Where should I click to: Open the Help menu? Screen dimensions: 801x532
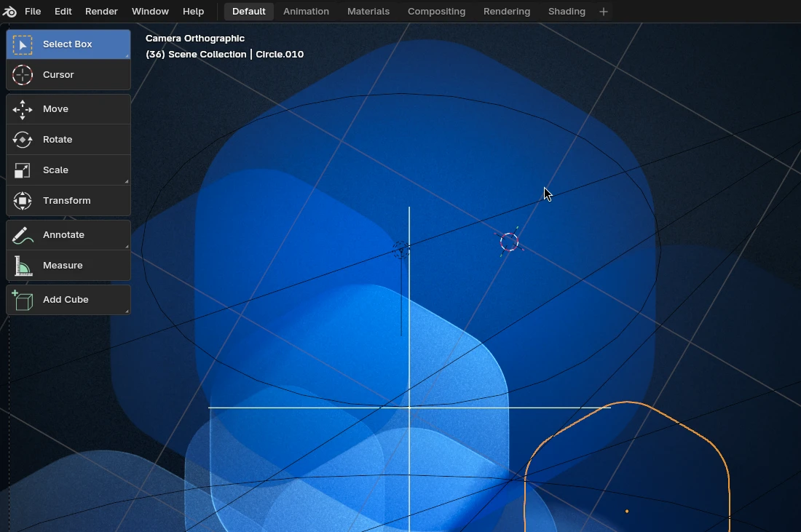[193, 11]
